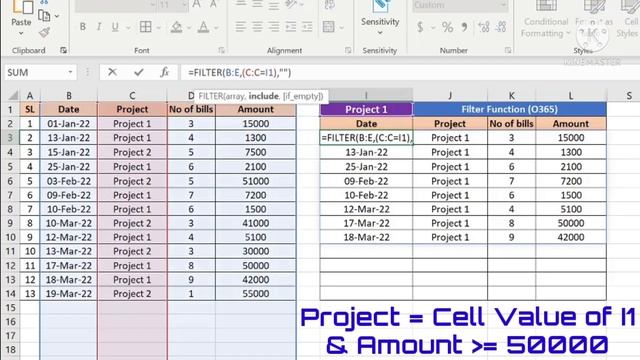Open Alignment group dialog launcher
640x360 pixels.
(x=348, y=50)
